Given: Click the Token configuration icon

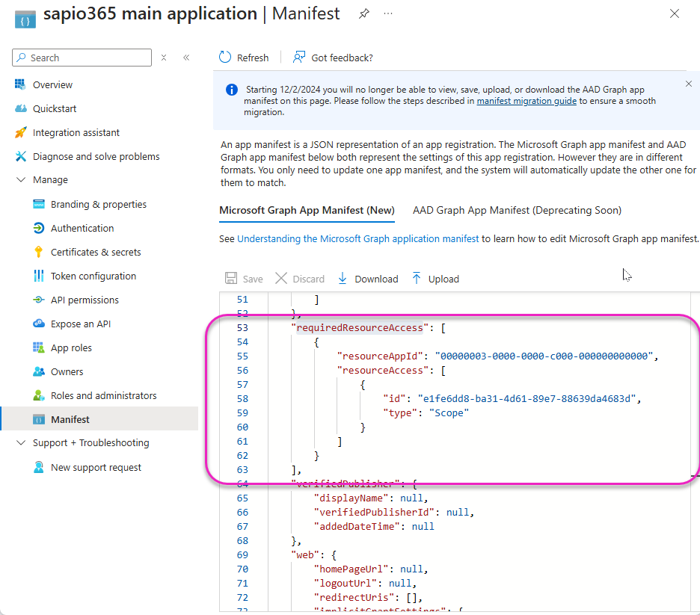Looking at the screenshot, I should [39, 276].
